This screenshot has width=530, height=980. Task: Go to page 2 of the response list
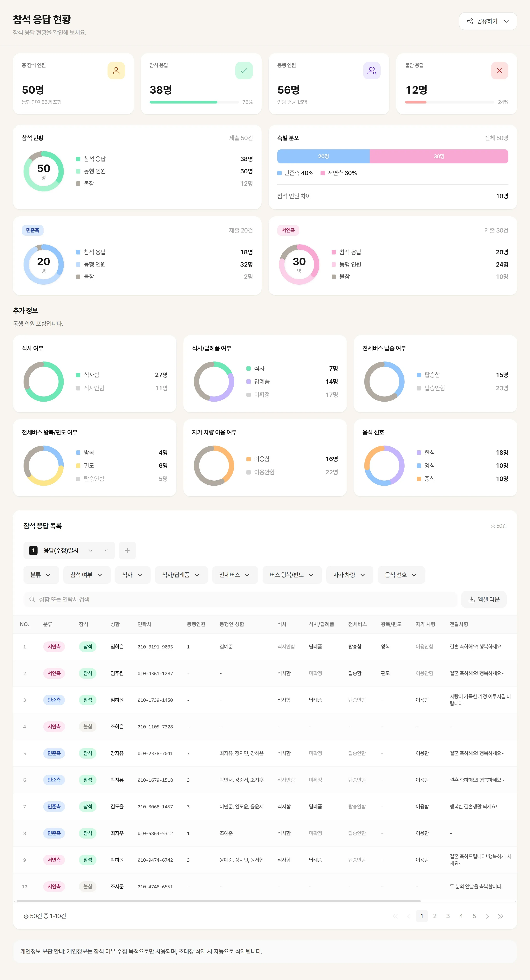click(435, 916)
